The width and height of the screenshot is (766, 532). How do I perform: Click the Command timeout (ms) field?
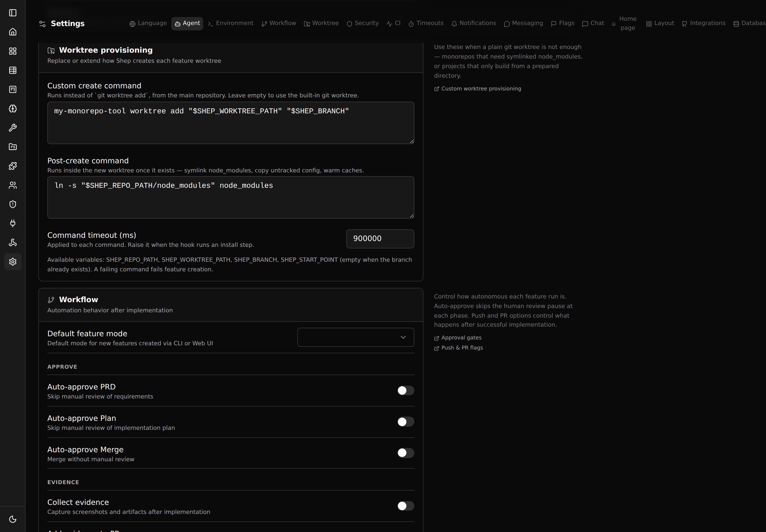(380, 239)
